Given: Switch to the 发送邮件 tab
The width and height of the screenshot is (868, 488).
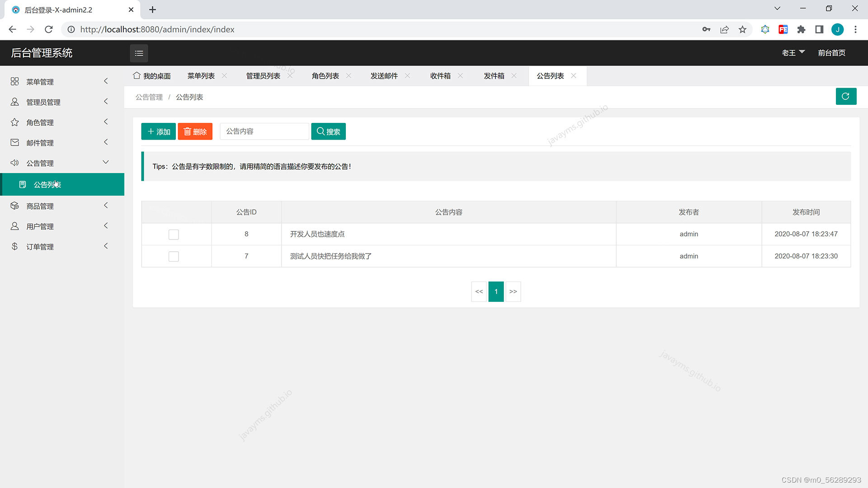Looking at the screenshot, I should [x=384, y=76].
